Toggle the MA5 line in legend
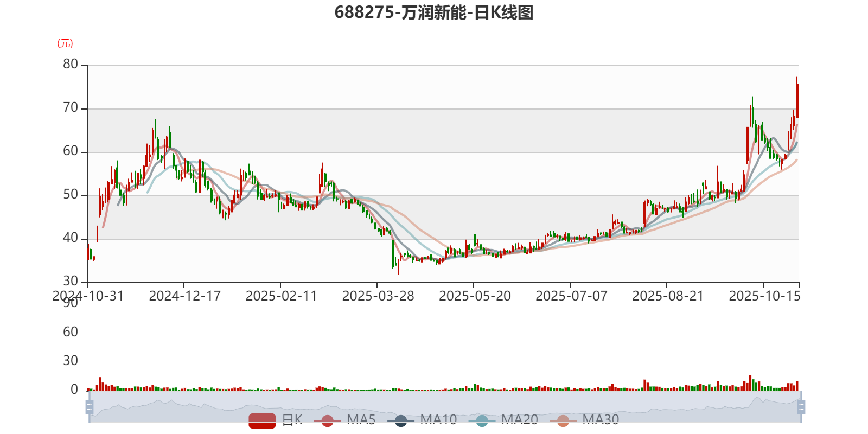The height and width of the screenshot is (434, 868). [344, 420]
